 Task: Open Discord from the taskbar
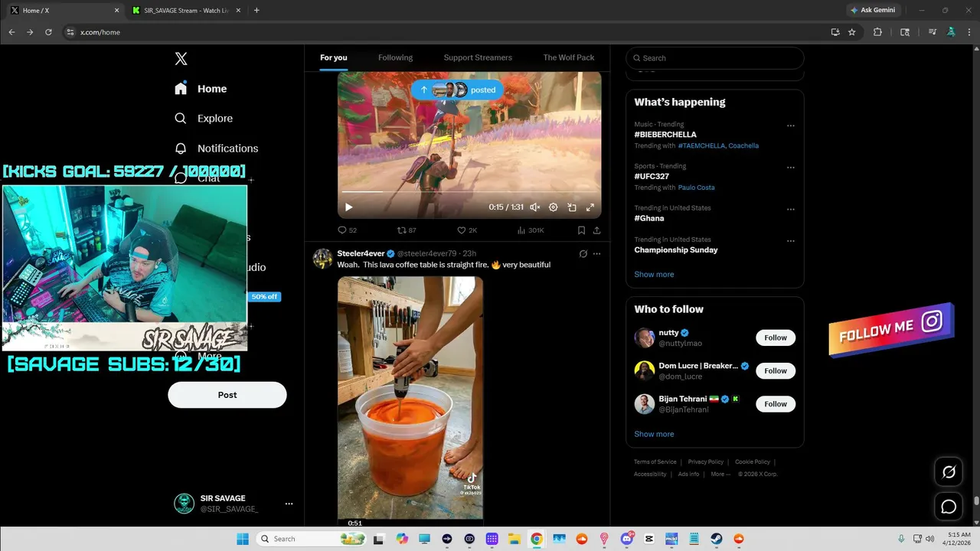(627, 539)
